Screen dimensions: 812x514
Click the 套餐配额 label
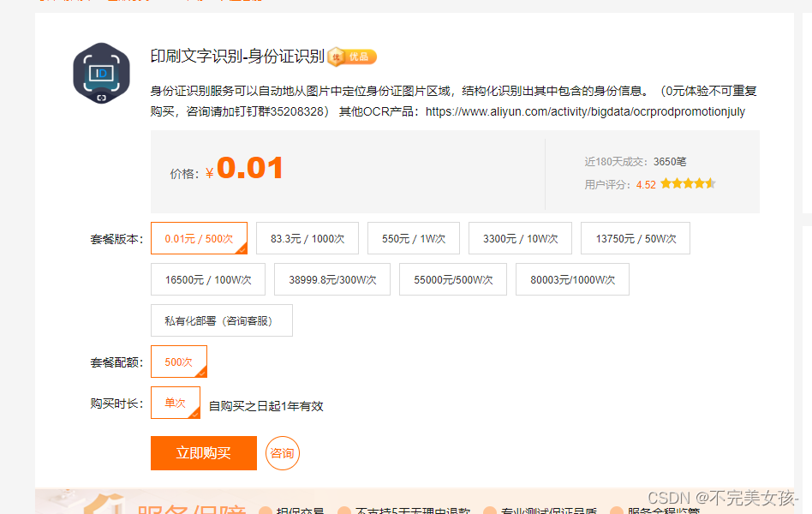(x=116, y=362)
